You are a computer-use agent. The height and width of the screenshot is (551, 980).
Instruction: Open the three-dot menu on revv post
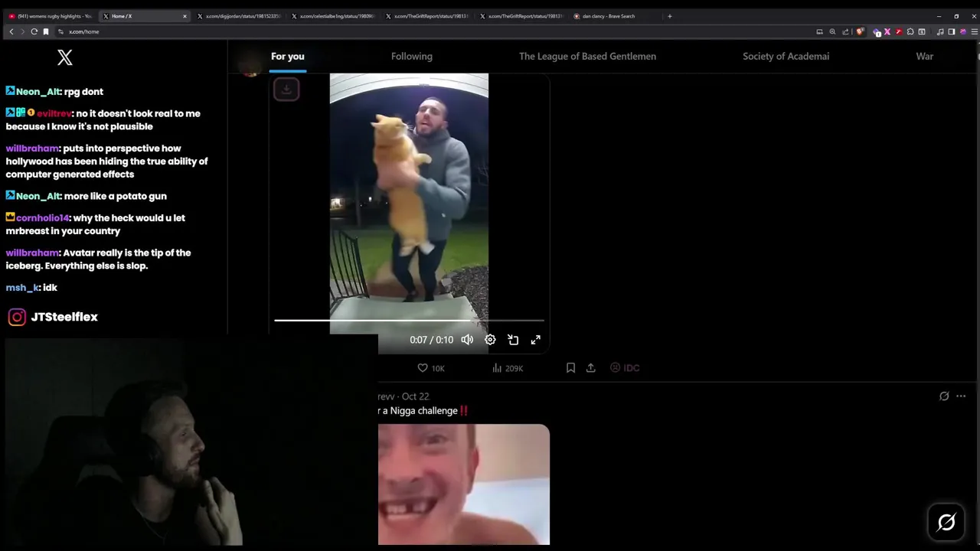(961, 396)
